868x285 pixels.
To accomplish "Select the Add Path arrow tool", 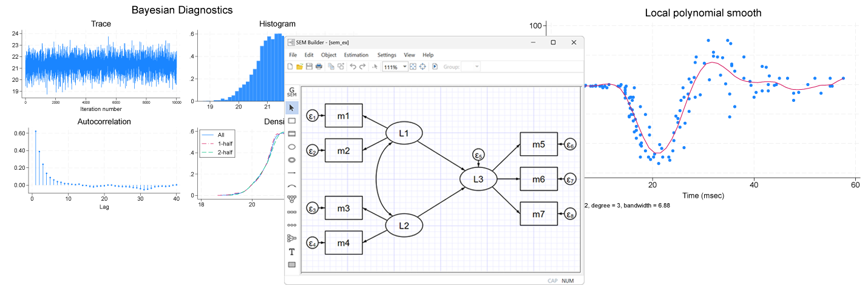I will (292, 173).
